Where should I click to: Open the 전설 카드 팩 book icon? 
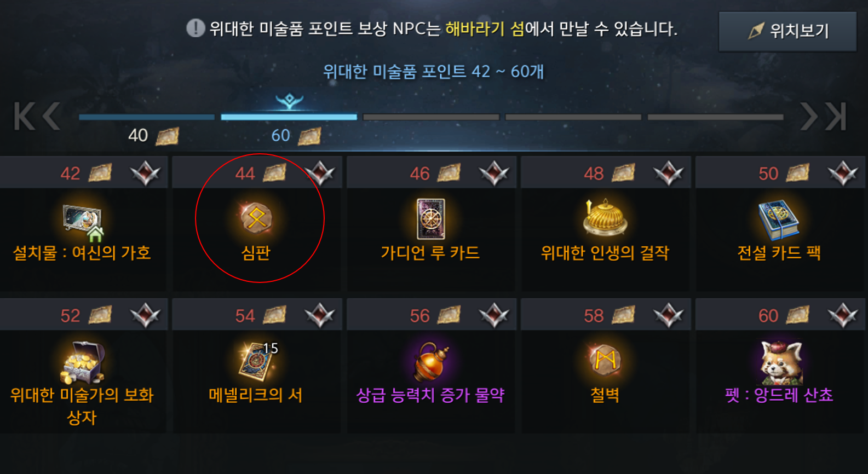click(779, 219)
